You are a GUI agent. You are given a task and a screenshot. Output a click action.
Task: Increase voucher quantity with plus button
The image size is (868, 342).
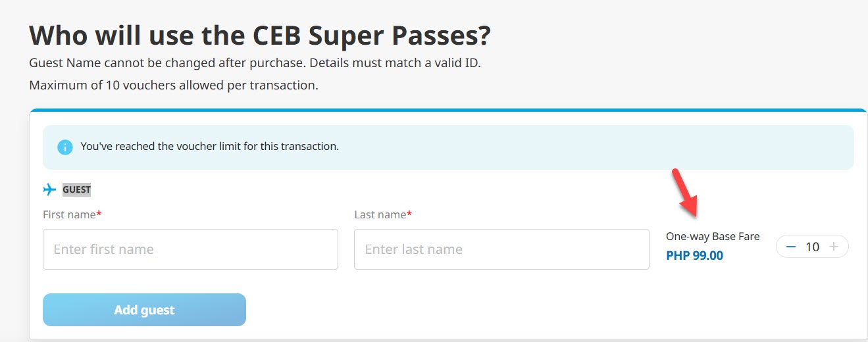[833, 247]
